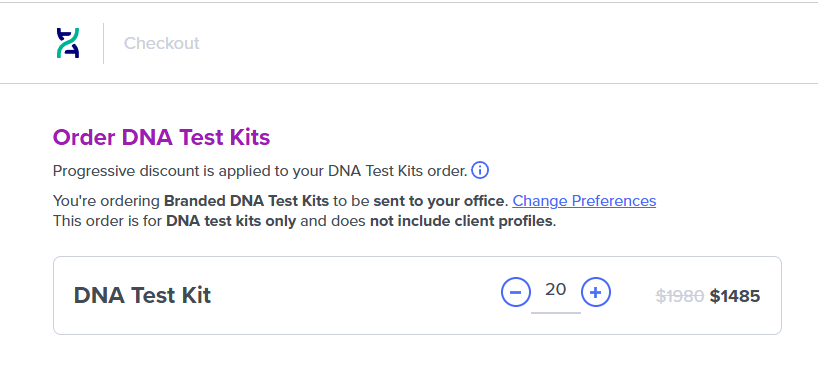The image size is (818, 373).
Task: Click the DNA helix logo in header
Action: point(68,43)
